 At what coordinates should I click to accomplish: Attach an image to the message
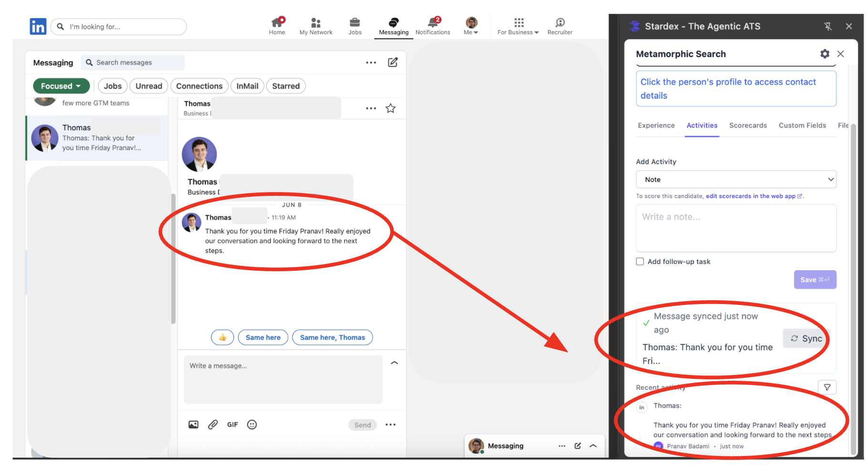[x=193, y=425]
